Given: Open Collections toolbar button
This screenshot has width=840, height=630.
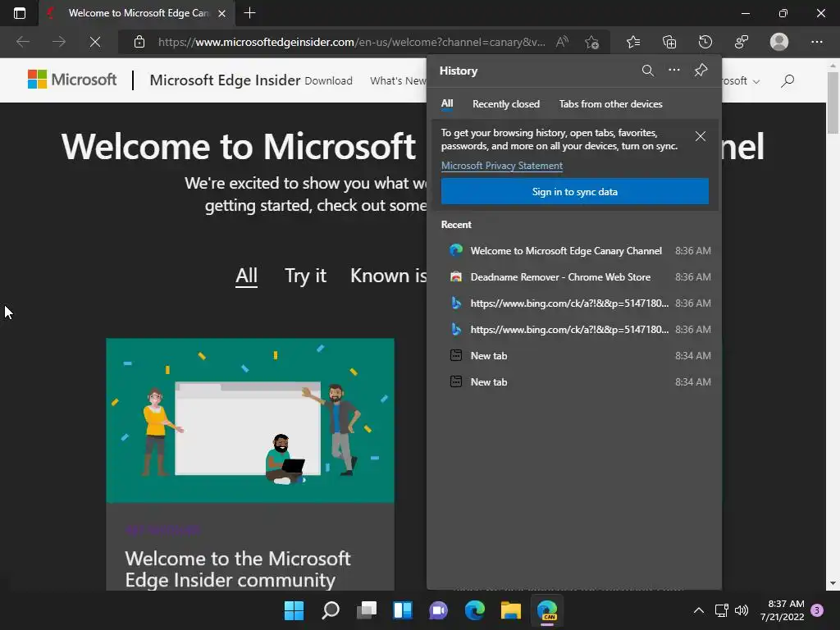Looking at the screenshot, I should click(x=669, y=42).
